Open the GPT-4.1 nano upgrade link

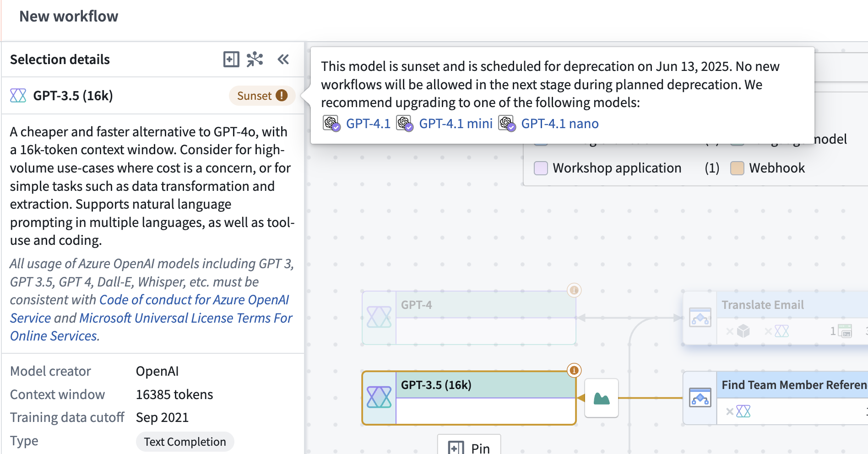pyautogui.click(x=559, y=123)
